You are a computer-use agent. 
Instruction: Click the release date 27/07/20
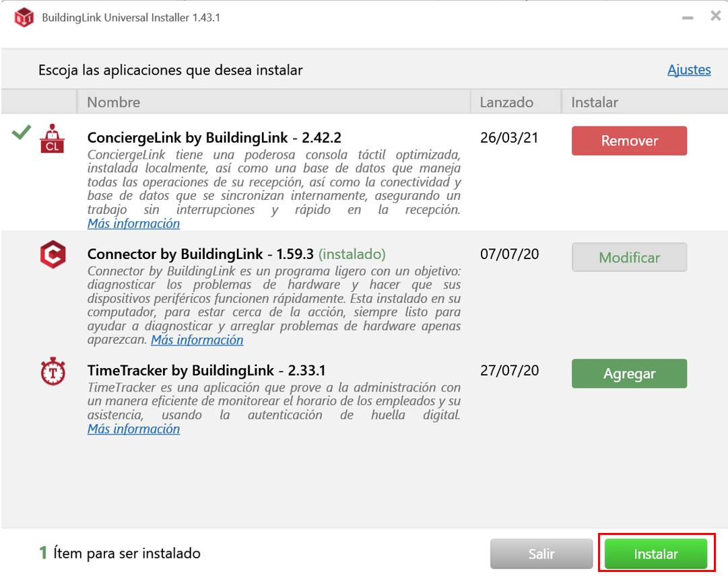(509, 371)
